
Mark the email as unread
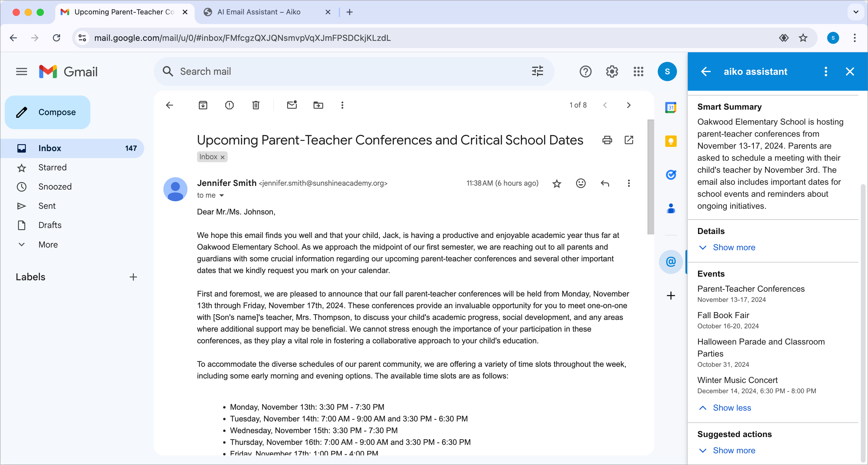click(x=292, y=105)
